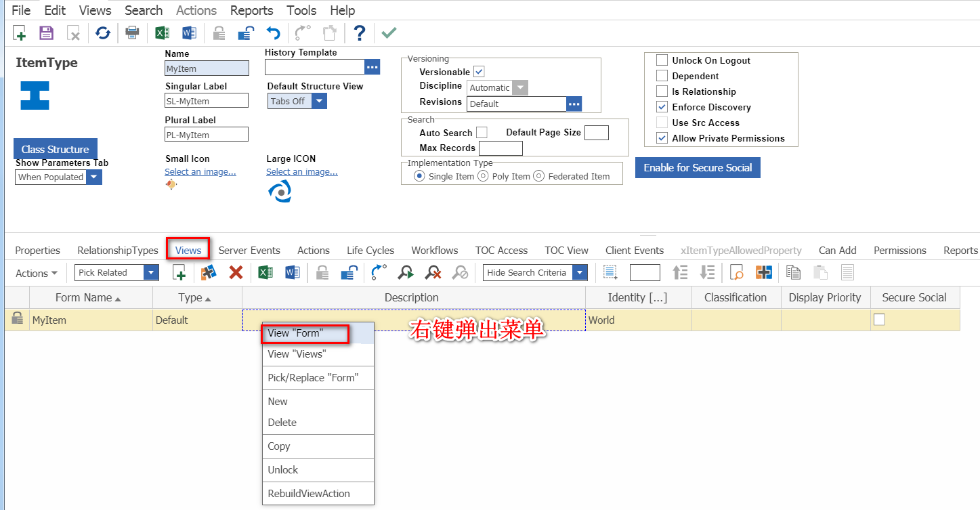
Task: Print the item with printer icon
Action: (132, 33)
